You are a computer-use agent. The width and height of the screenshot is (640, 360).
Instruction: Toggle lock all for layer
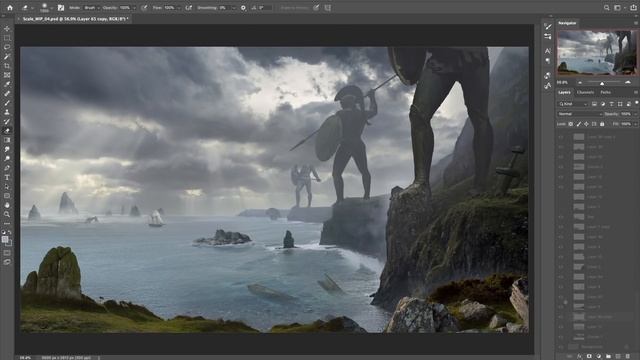[602, 124]
